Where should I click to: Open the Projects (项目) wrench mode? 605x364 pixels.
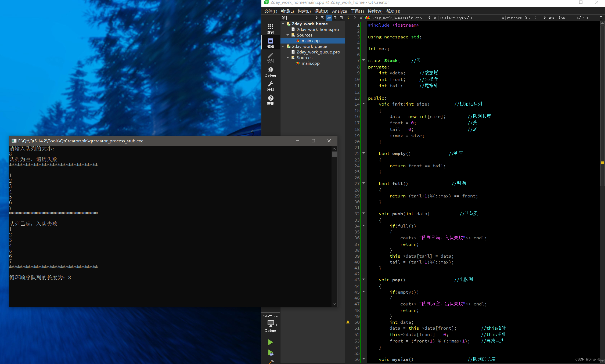pos(271,86)
